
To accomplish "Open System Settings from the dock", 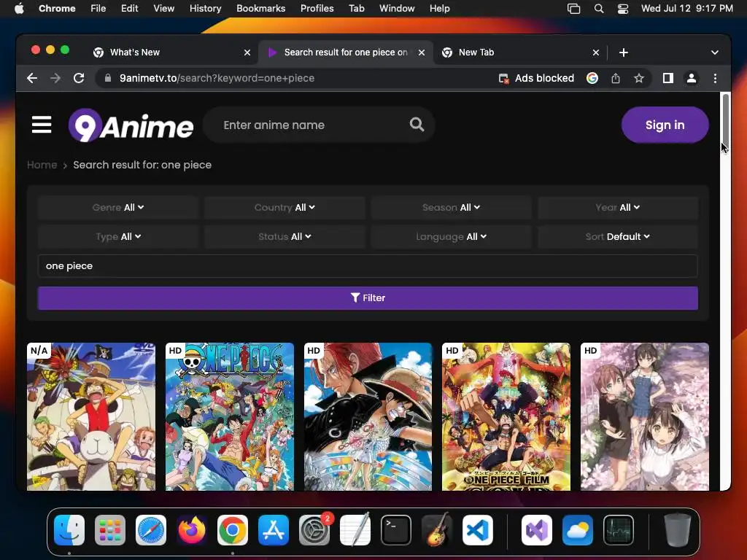I will tap(314, 530).
